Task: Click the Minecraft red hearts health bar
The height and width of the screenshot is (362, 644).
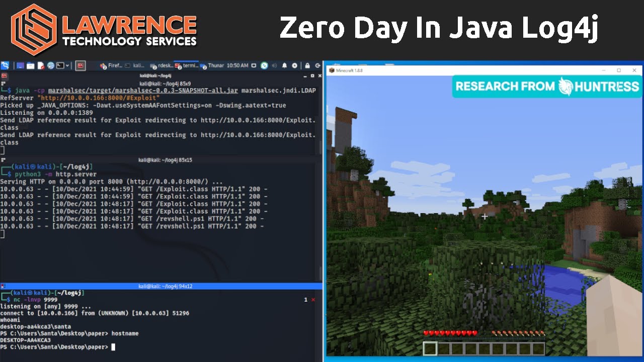Action: pyautogui.click(x=450, y=333)
